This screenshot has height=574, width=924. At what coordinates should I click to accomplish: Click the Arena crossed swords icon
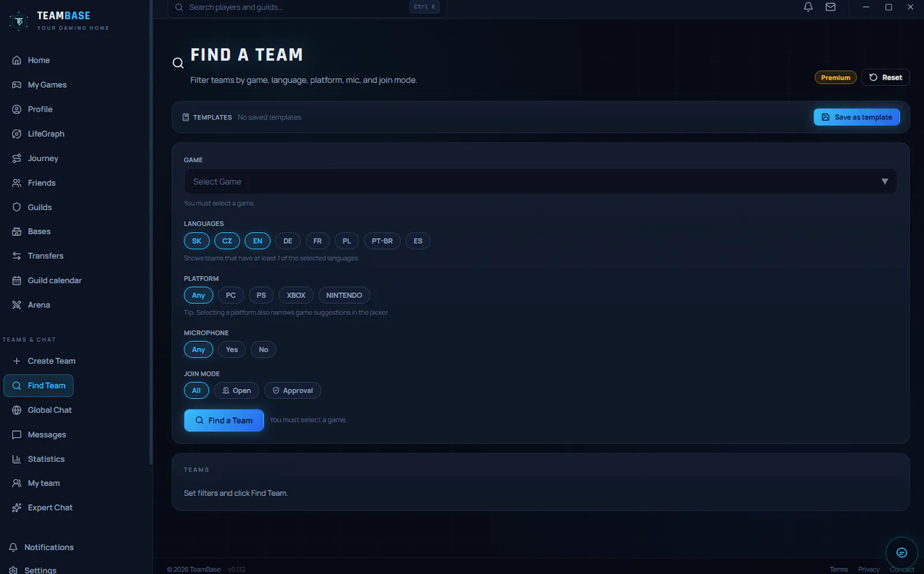17,305
